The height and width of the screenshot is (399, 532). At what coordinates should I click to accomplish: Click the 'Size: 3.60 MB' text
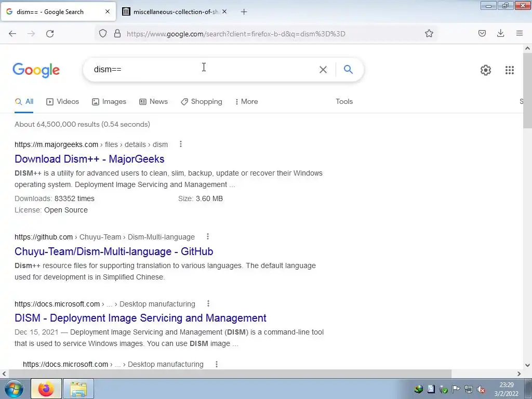(200, 198)
